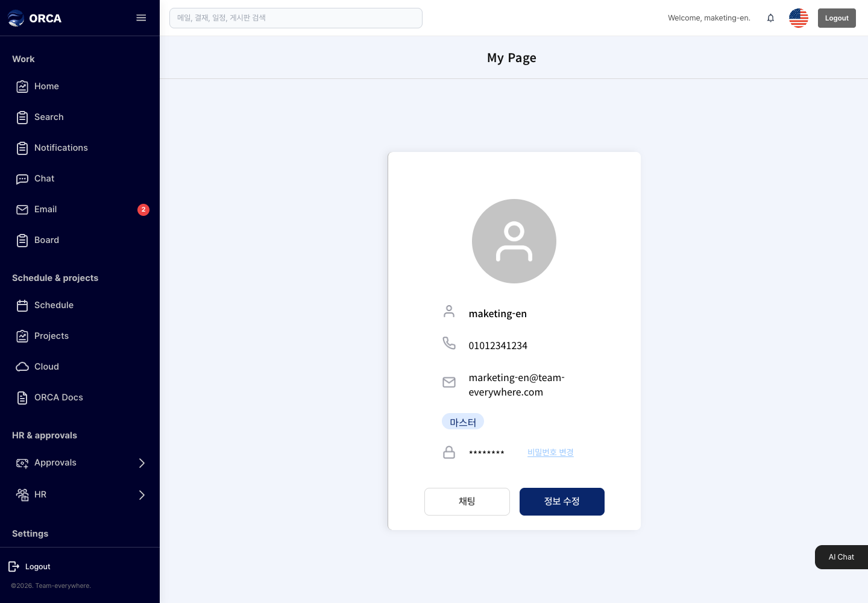The height and width of the screenshot is (603, 868).
Task: Click the phone handset icon on profile card
Action: coord(449,343)
